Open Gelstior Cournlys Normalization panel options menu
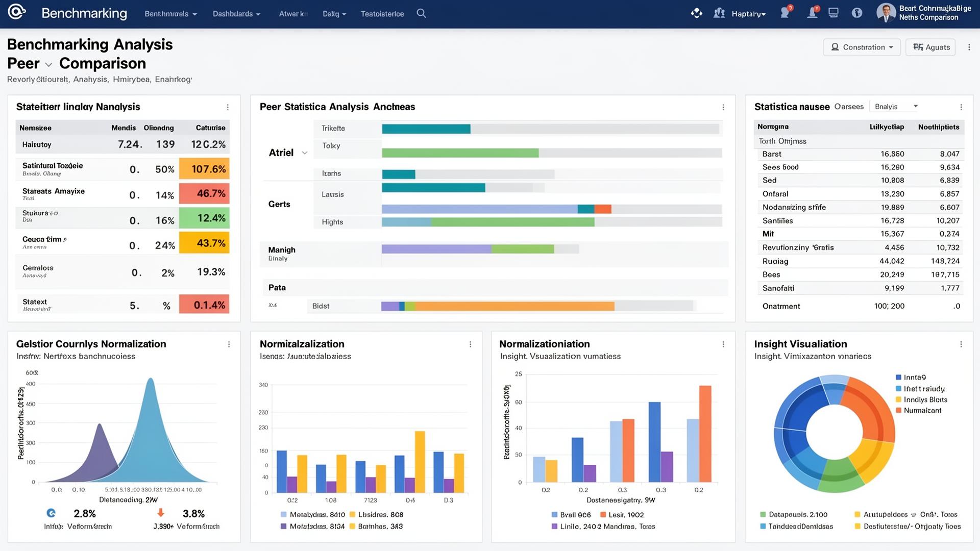980x551 pixels. click(x=229, y=344)
